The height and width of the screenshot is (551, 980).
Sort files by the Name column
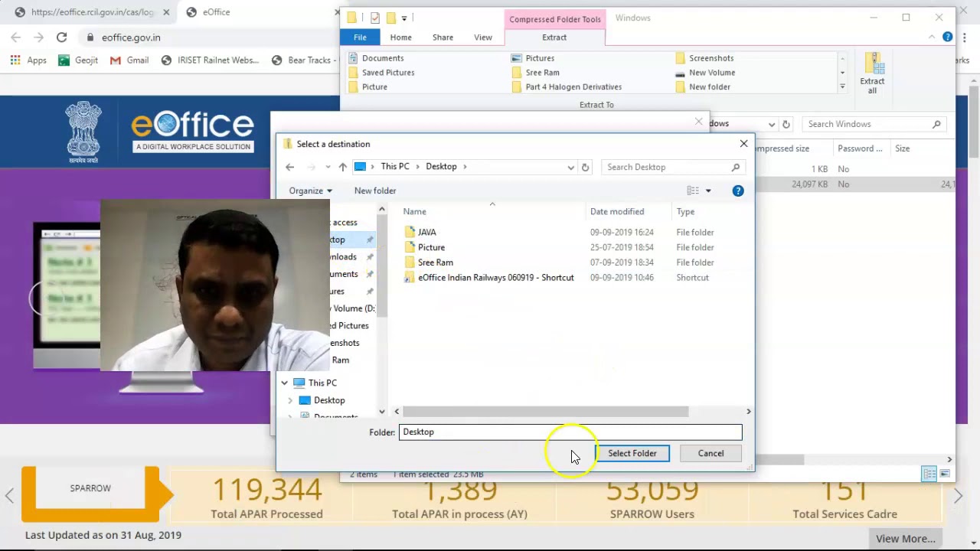coord(414,211)
